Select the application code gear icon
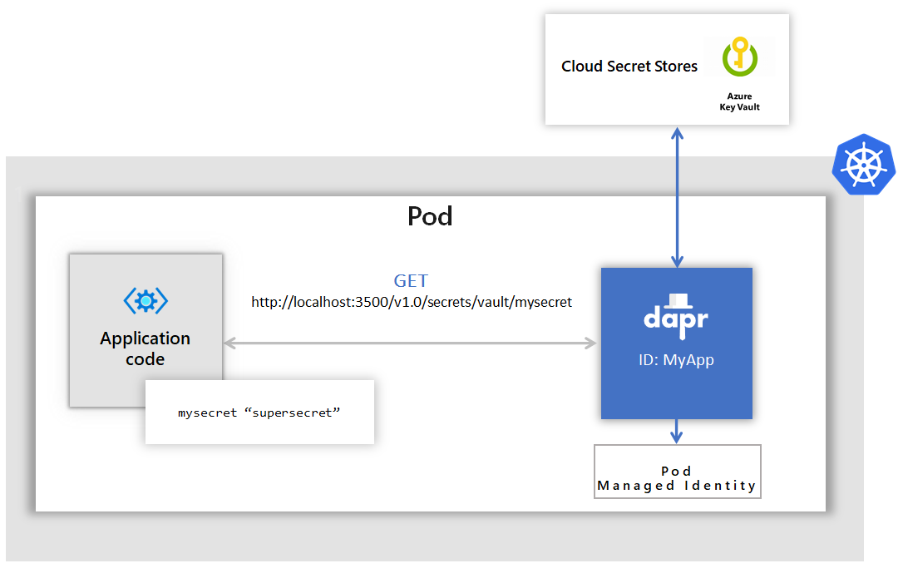The image size is (898, 588). pyautogui.click(x=146, y=300)
